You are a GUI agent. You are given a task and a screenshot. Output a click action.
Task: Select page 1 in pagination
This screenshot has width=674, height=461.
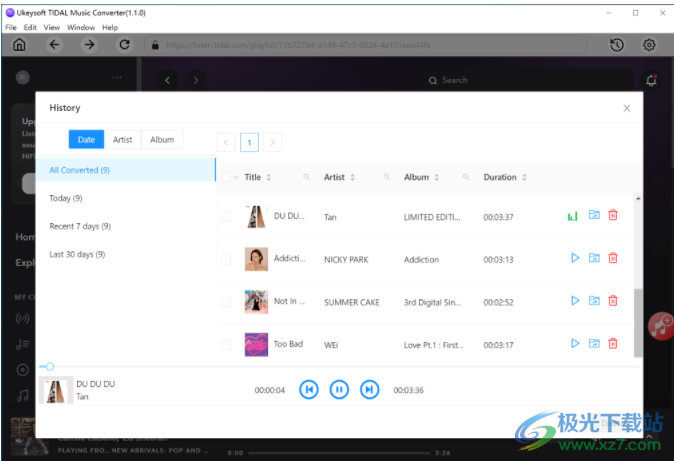click(x=249, y=142)
